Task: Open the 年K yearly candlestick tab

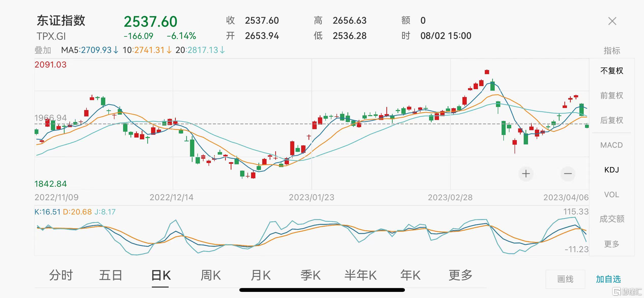Action: (x=411, y=275)
